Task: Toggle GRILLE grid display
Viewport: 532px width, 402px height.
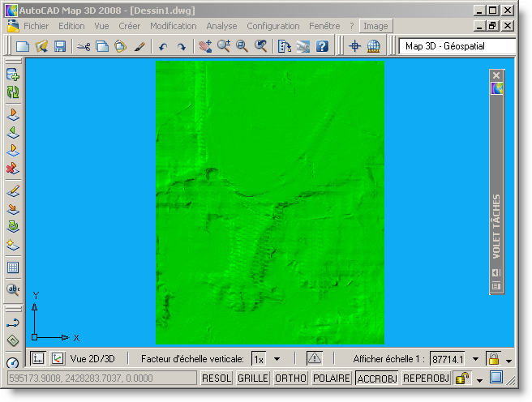Action: (x=253, y=378)
